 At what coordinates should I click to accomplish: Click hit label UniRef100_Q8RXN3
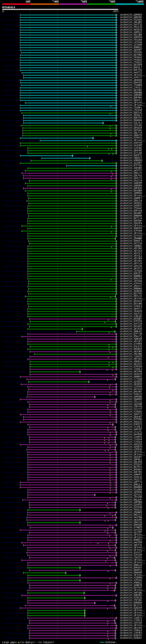131,17
